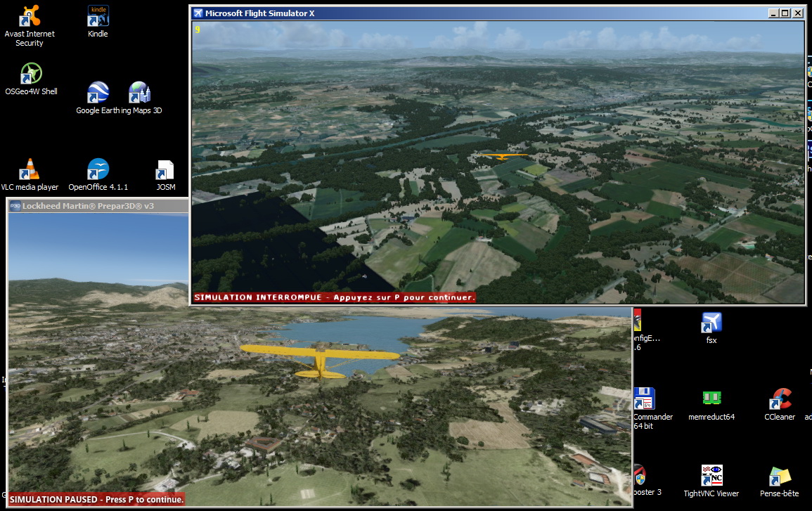
Task: Click the yellow aircraft in Flight Simulator X
Action: click(x=502, y=155)
